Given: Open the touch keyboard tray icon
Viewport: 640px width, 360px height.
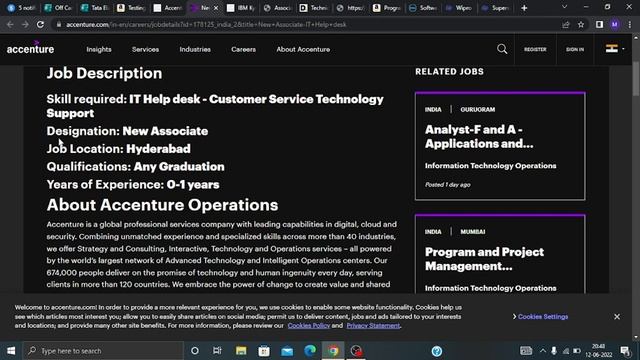Looking at the screenshot, I should (x=526, y=351).
